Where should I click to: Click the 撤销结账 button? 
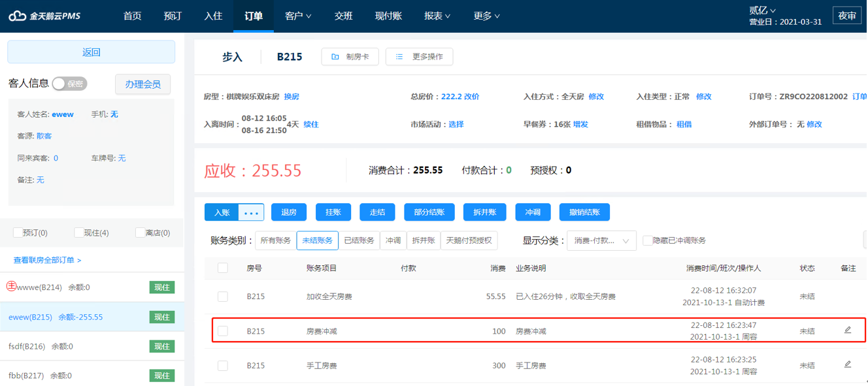(584, 212)
